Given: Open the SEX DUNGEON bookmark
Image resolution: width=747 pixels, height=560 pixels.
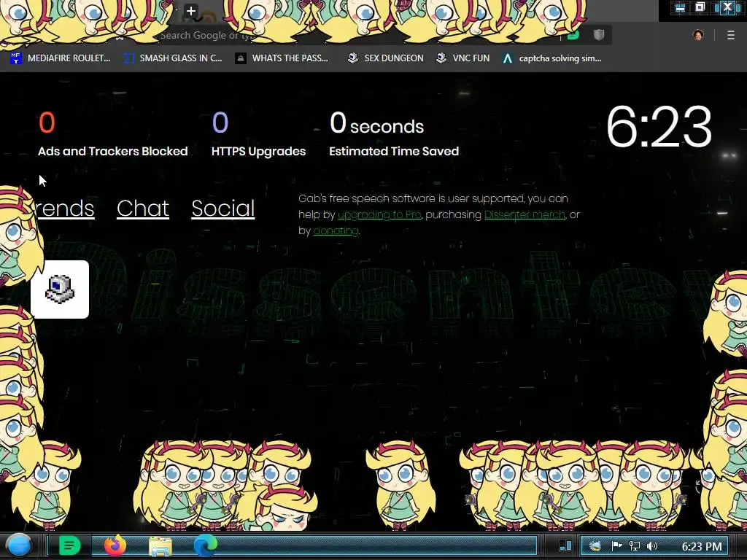Looking at the screenshot, I should pos(386,58).
